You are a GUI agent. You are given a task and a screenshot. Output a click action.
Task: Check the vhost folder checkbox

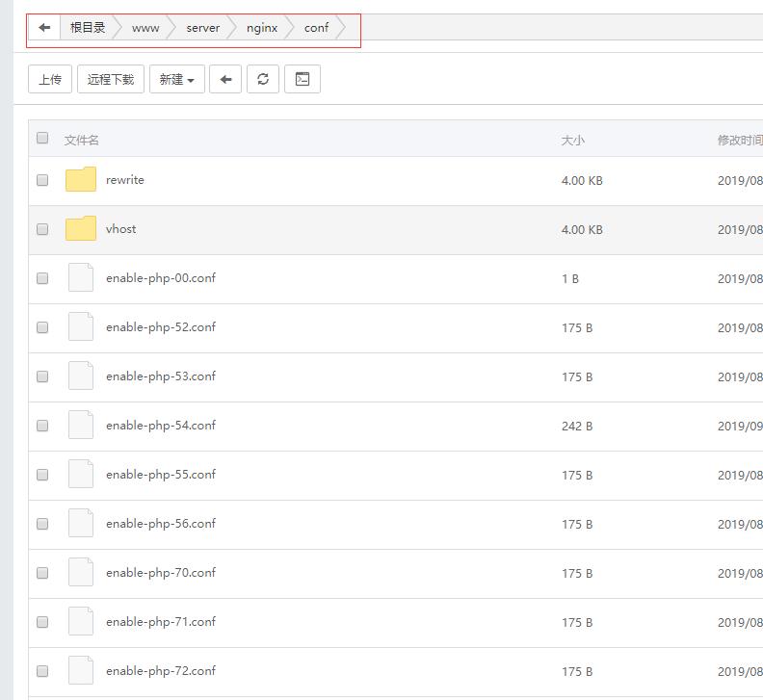(x=42, y=229)
